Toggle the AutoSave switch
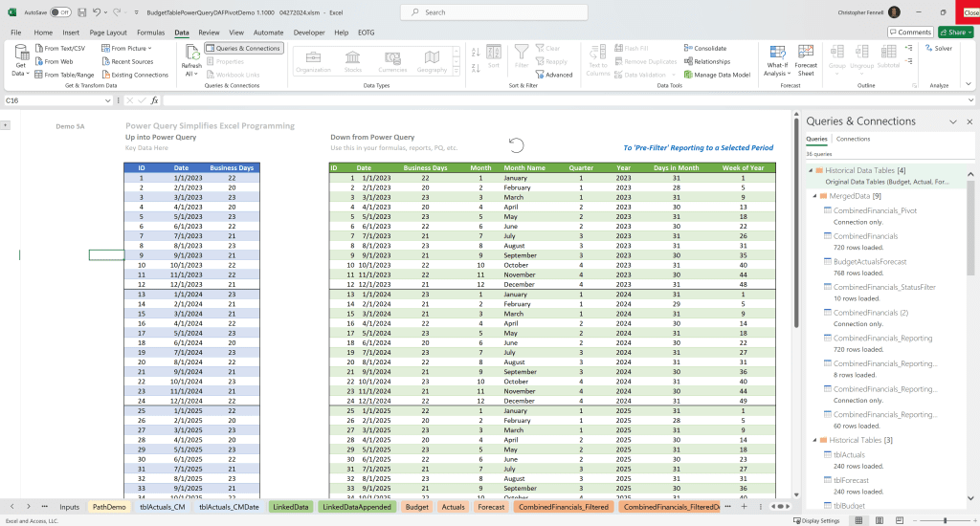This screenshot has width=980, height=526. [59, 12]
